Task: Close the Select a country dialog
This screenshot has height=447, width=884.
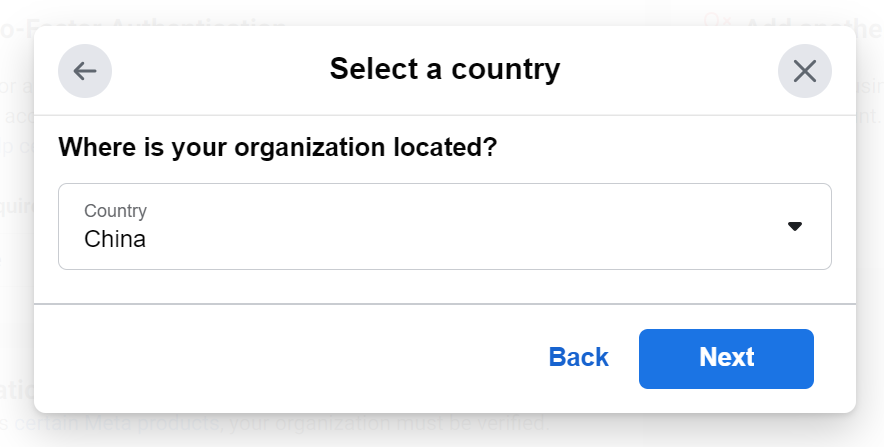Action: [x=805, y=71]
